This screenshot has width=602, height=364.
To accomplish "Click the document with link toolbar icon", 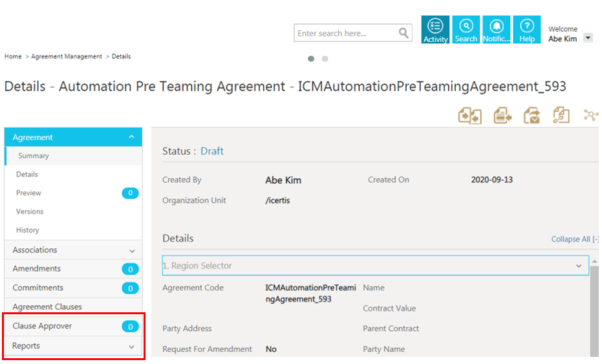I will point(561,116).
